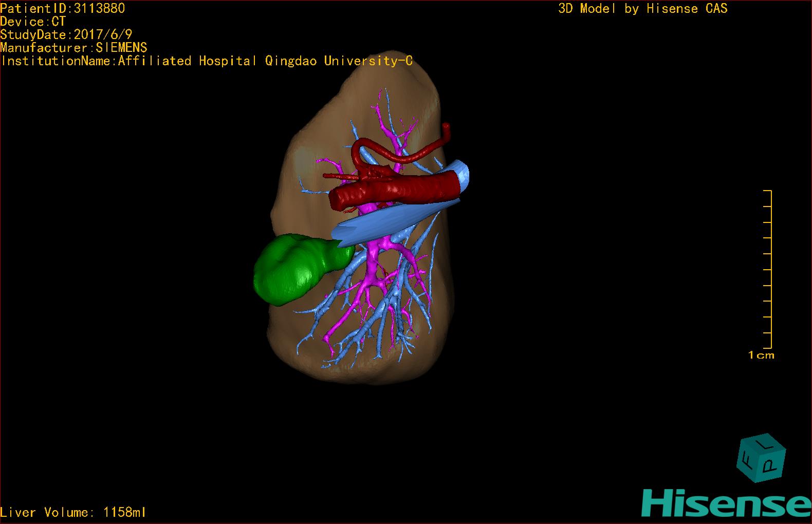Image resolution: width=812 pixels, height=524 pixels.
Task: Click the yellow scale ruler
Action: 767,269
